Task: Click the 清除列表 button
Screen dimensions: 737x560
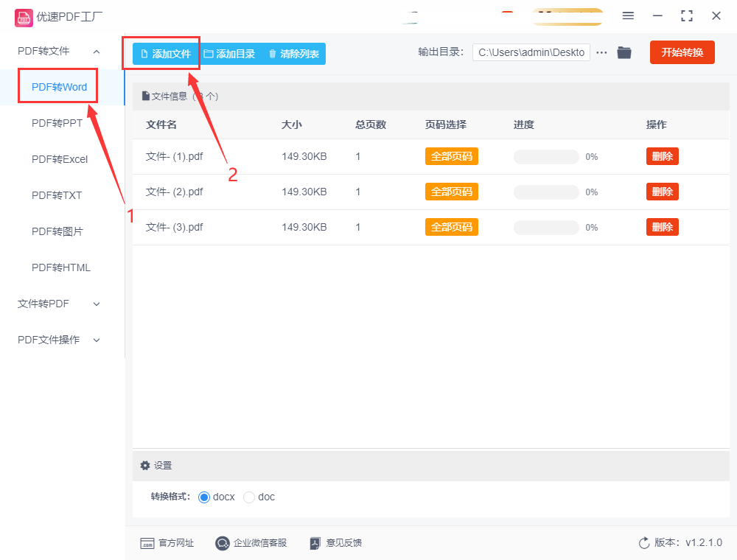Action: pyautogui.click(x=294, y=54)
